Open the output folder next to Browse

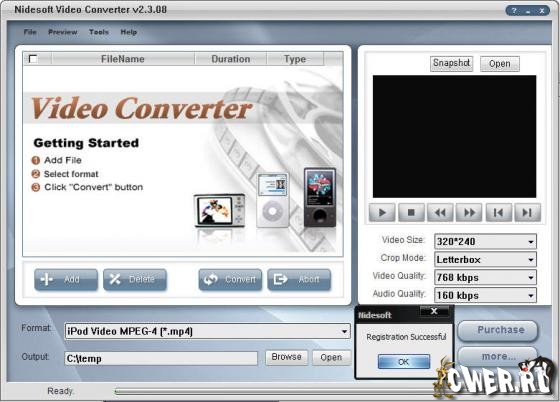(x=331, y=357)
